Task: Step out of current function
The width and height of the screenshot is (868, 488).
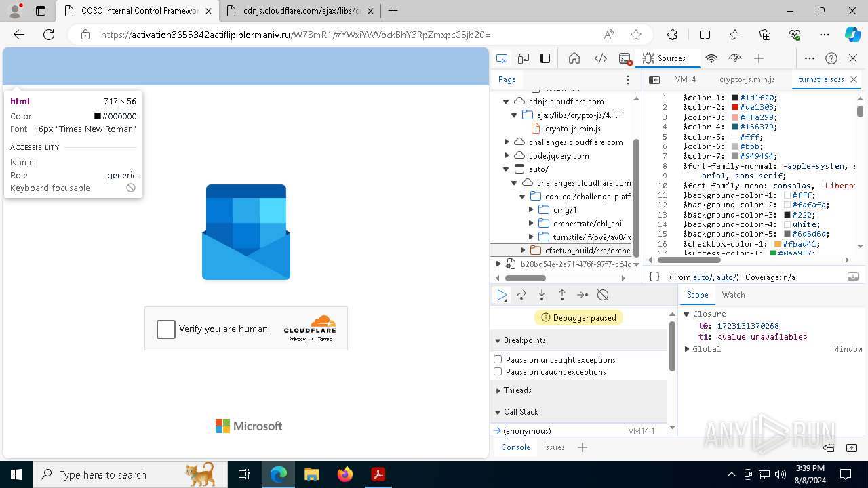Action: (562, 295)
